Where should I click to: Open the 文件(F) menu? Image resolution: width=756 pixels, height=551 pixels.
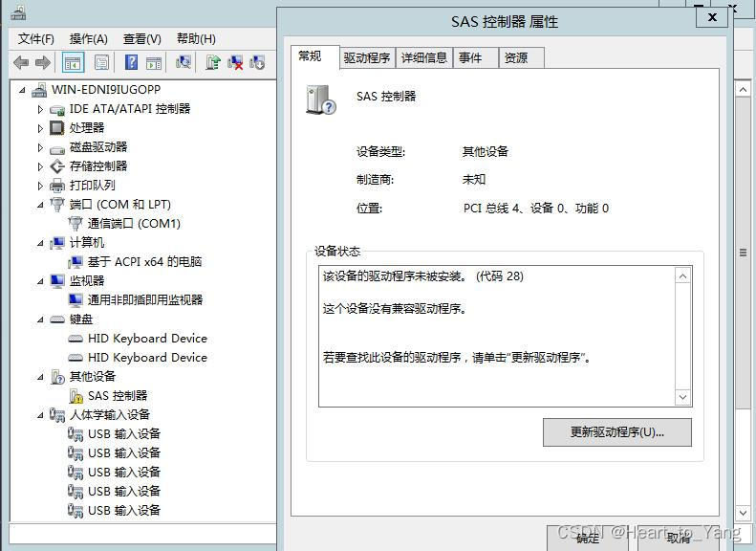[35, 38]
